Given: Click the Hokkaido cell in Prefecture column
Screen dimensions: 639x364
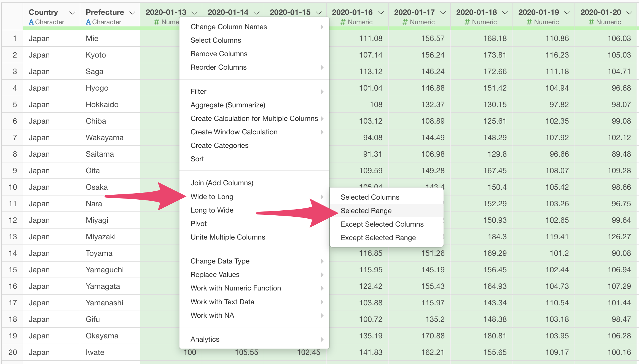Looking at the screenshot, I should (102, 105).
